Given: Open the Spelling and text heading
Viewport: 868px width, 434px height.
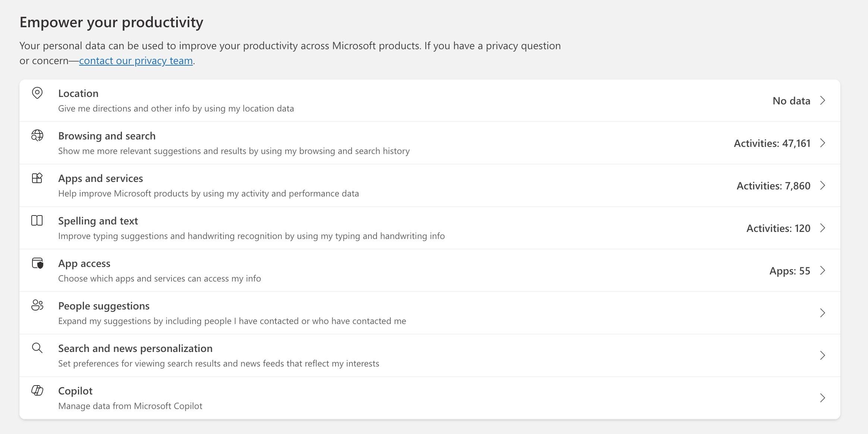Looking at the screenshot, I should (x=98, y=221).
